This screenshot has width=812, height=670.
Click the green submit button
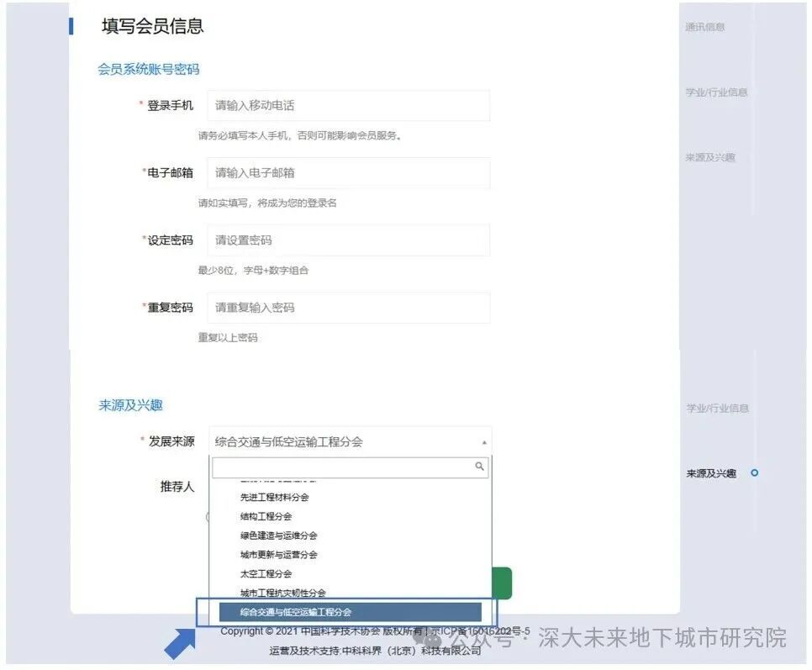click(x=502, y=583)
